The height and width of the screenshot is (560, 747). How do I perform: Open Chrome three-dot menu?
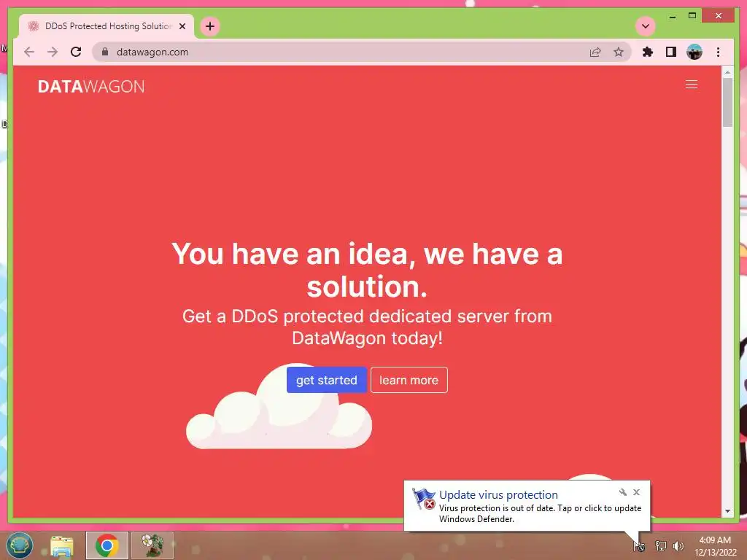[718, 52]
